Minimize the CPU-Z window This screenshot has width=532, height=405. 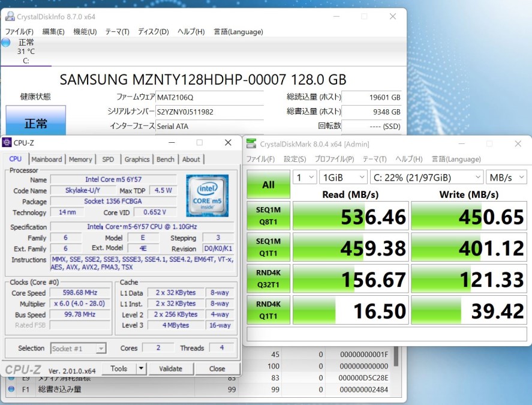coord(172,143)
